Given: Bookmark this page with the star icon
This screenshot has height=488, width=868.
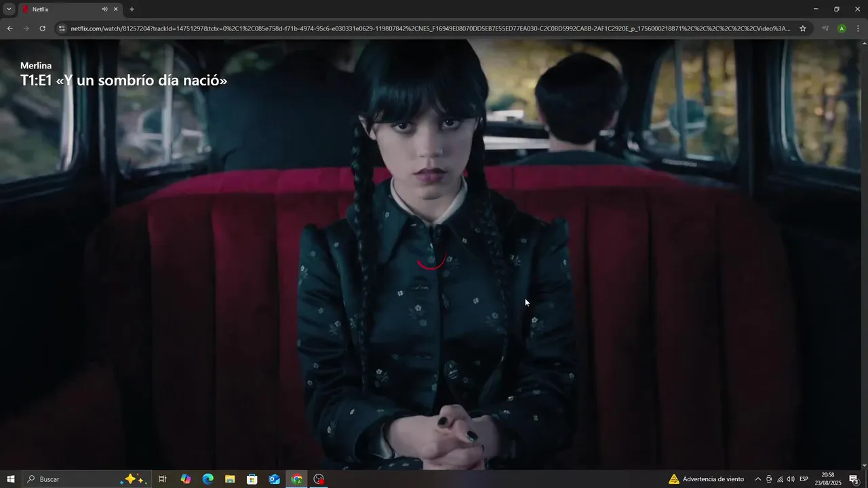Looking at the screenshot, I should pos(803,28).
